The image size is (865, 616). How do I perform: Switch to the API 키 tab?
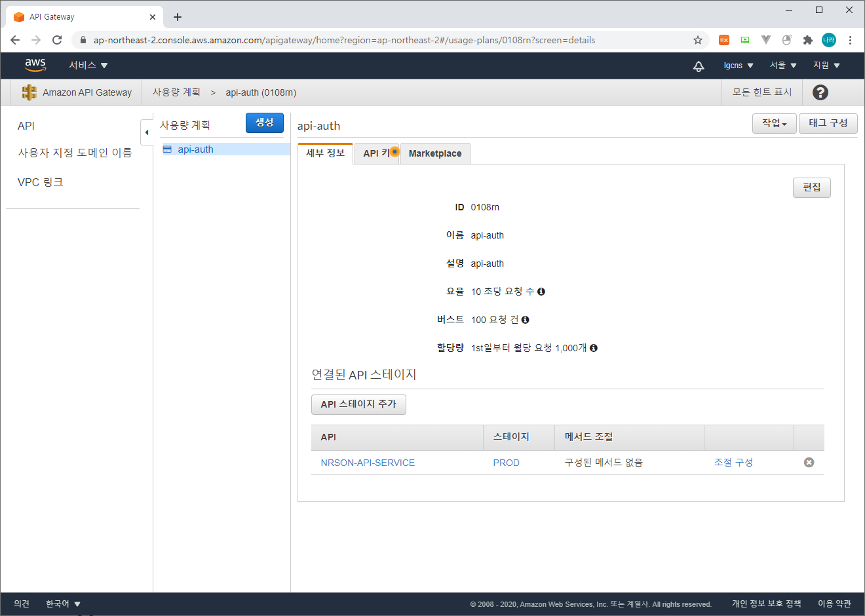tap(377, 153)
